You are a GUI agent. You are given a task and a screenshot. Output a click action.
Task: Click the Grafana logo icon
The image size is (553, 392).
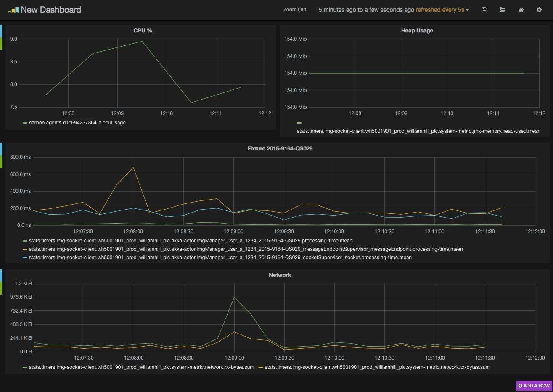(13, 10)
